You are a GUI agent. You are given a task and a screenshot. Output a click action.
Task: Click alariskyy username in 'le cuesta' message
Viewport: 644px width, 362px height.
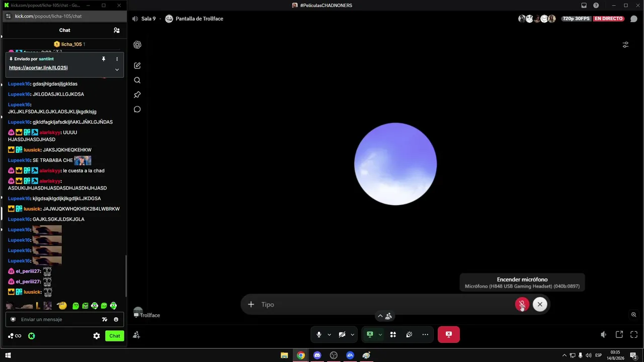pyautogui.click(x=50, y=170)
